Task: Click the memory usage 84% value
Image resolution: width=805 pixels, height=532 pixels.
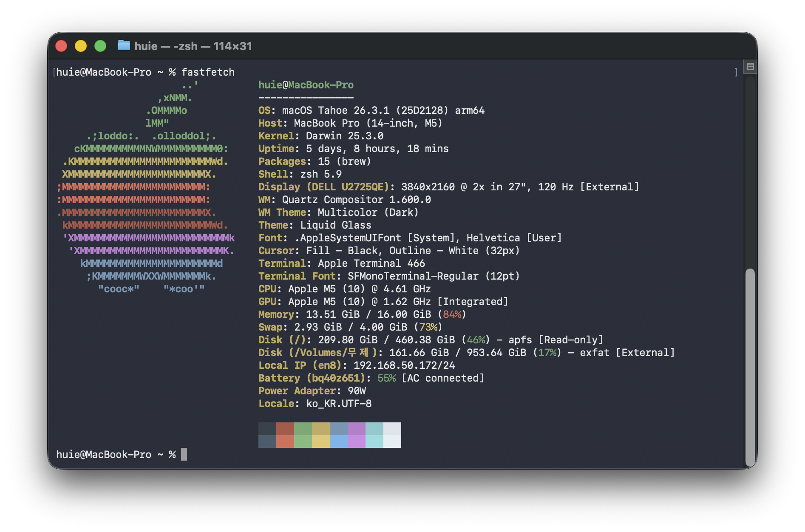Action: (452, 314)
